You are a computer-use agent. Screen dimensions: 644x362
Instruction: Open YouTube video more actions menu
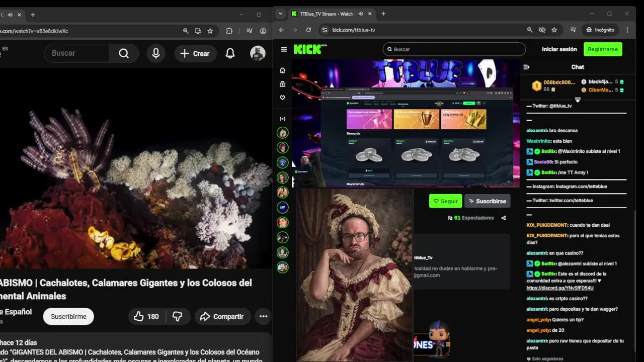pyautogui.click(x=263, y=316)
